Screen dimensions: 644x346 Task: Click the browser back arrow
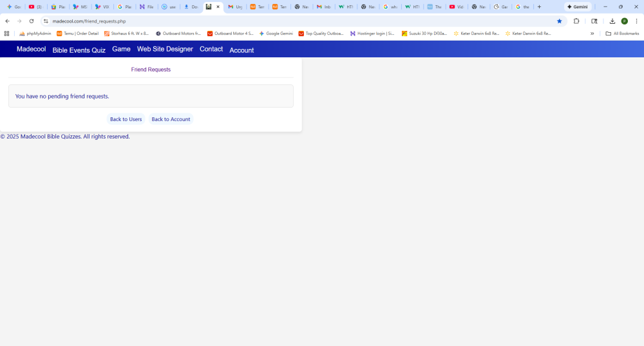tap(7, 21)
